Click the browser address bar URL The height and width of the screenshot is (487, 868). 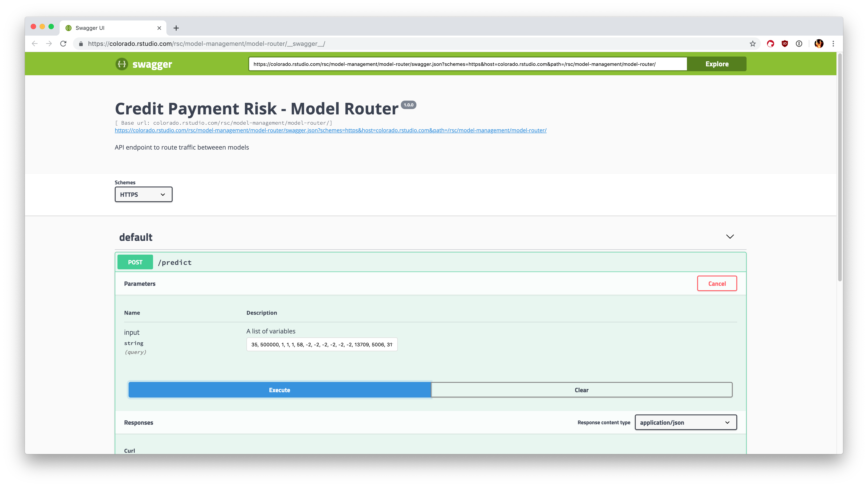tap(206, 43)
